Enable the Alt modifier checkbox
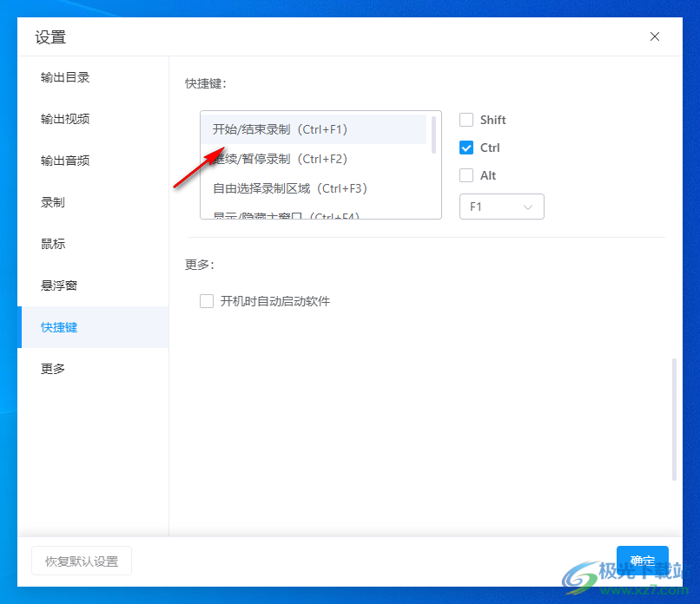Viewport: 700px width, 604px height. (466, 175)
